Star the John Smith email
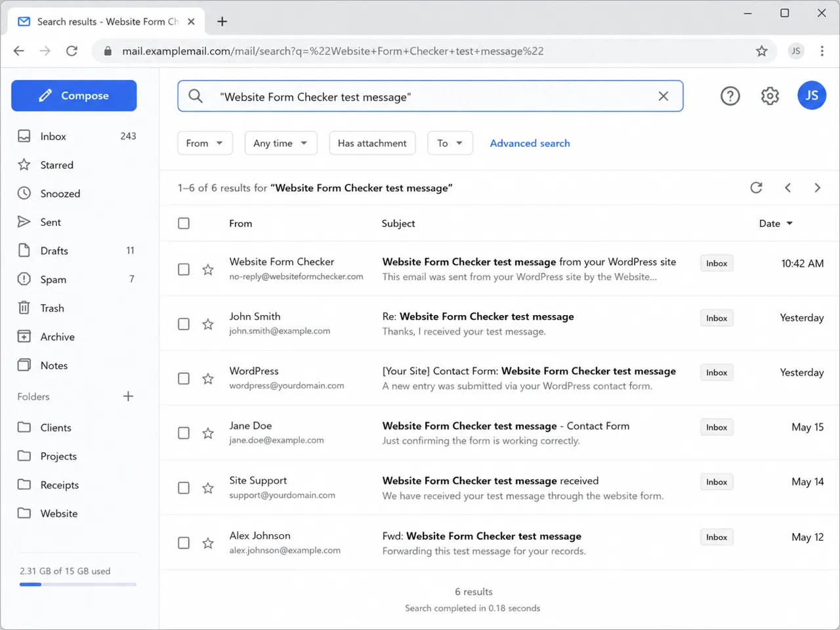This screenshot has height=630, width=840. (x=208, y=324)
